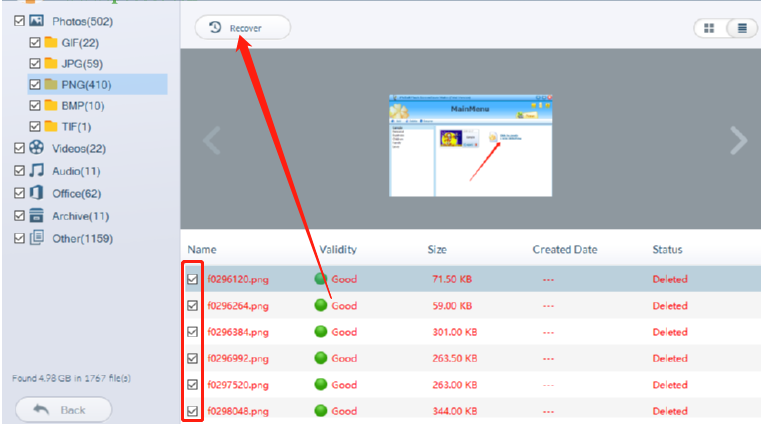The image size is (768, 425).
Task: Click the TIF folder icon
Action: [51, 126]
